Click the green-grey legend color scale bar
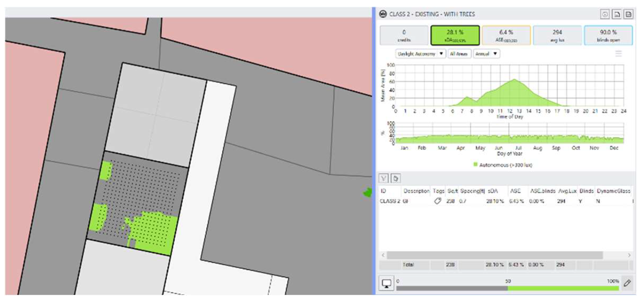The width and height of the screenshot is (644, 306). coord(507,288)
